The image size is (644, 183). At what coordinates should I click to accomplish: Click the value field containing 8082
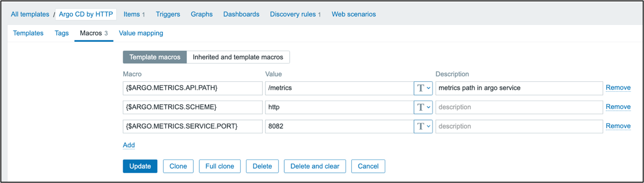[x=339, y=126]
